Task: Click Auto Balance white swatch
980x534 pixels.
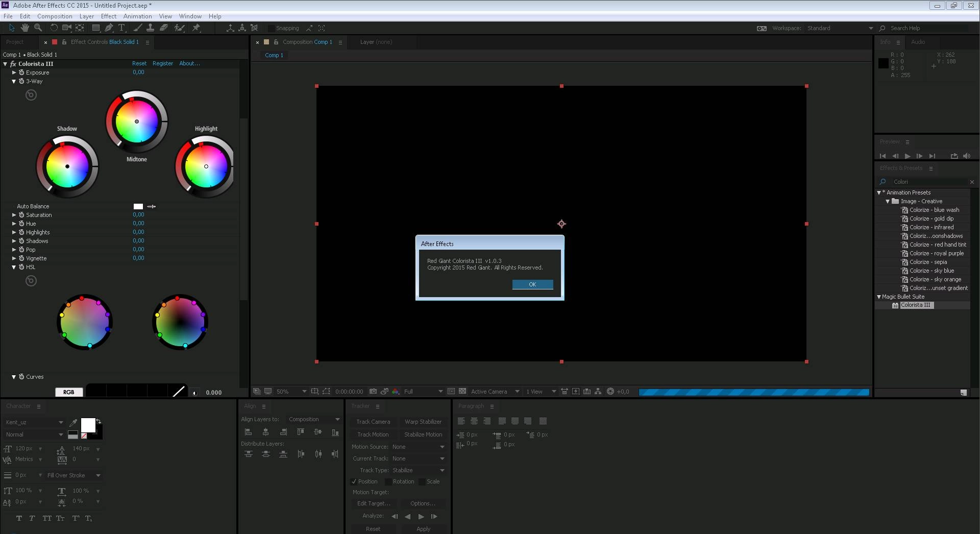Action: click(138, 206)
